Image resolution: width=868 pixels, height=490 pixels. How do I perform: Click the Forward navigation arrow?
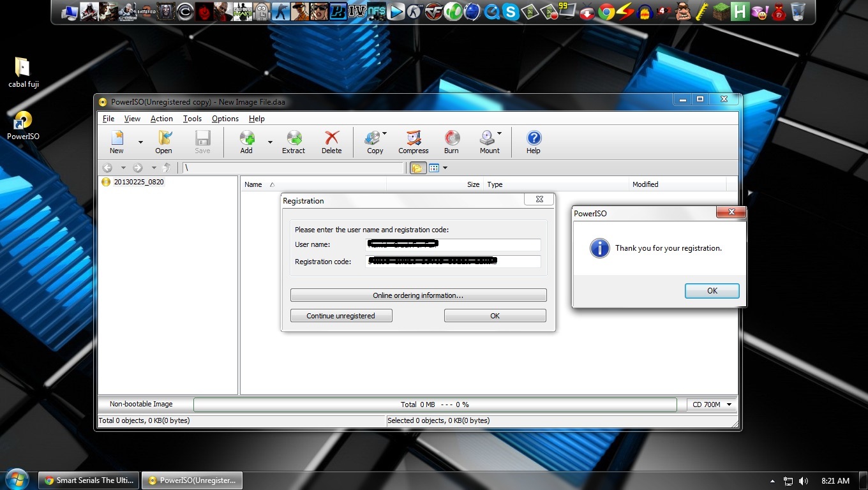click(137, 168)
